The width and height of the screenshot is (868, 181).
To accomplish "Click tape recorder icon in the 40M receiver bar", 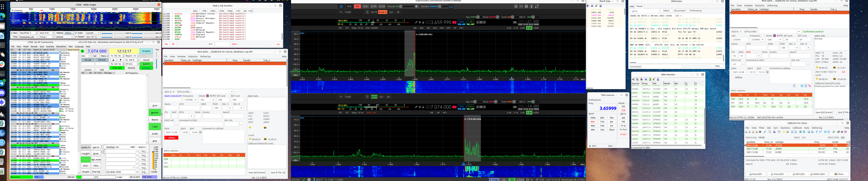I will pyautogui.click(x=381, y=97).
